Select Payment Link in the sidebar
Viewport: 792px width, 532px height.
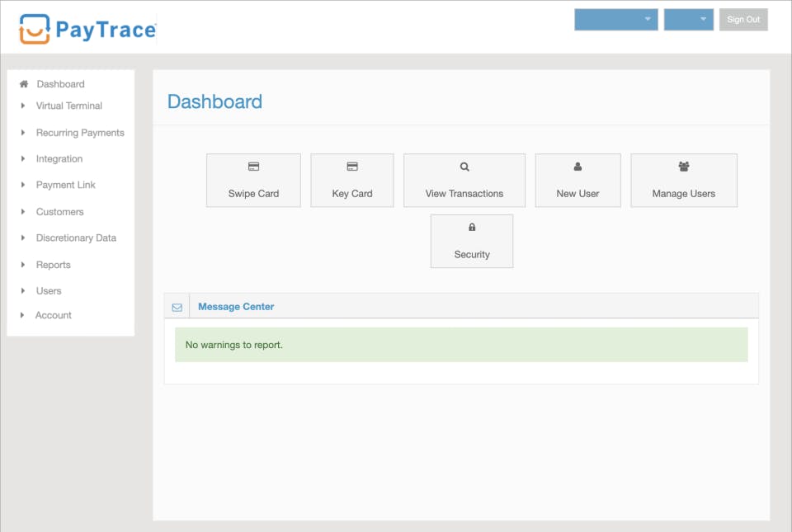point(65,185)
